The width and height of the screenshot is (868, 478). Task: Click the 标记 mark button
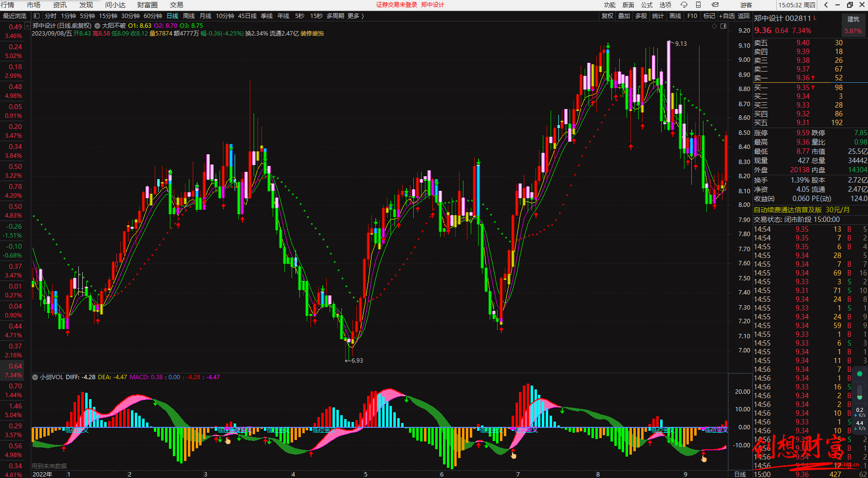click(709, 16)
